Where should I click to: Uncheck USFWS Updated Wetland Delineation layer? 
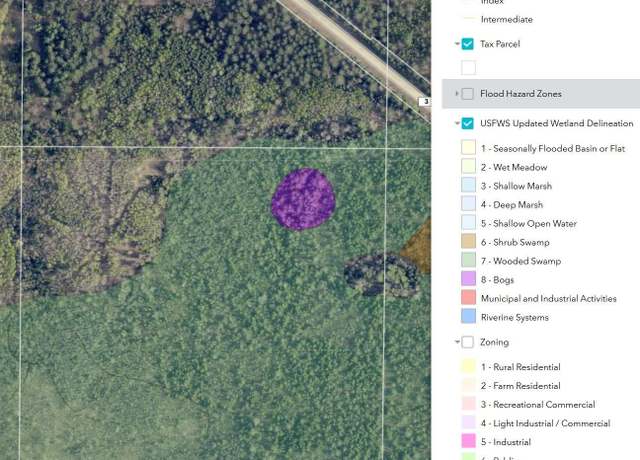(x=468, y=123)
